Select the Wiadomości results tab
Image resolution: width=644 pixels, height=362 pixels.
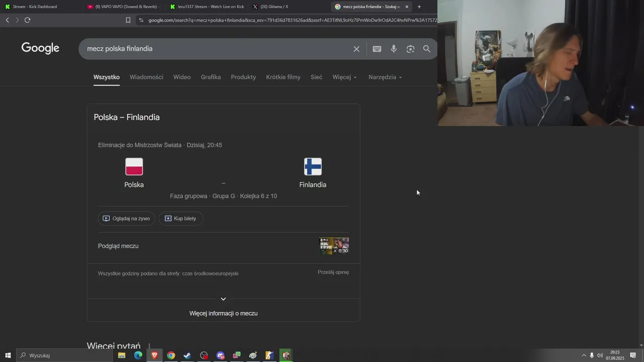click(146, 77)
